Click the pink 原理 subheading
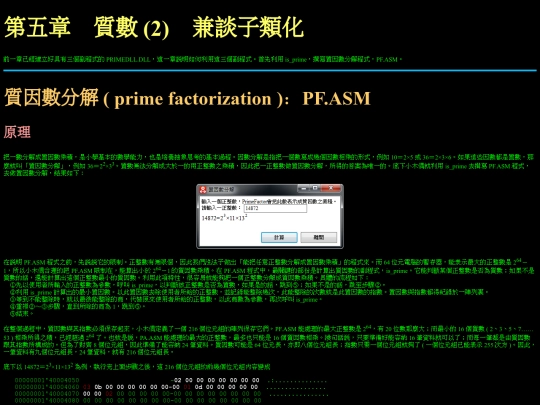The width and height of the screenshot is (540, 405). coord(17,132)
